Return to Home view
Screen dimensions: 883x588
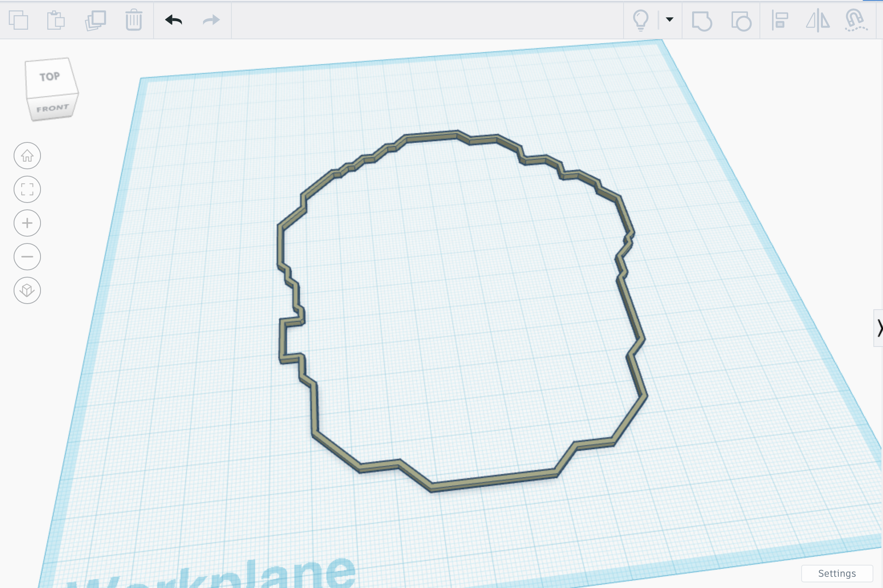click(27, 156)
